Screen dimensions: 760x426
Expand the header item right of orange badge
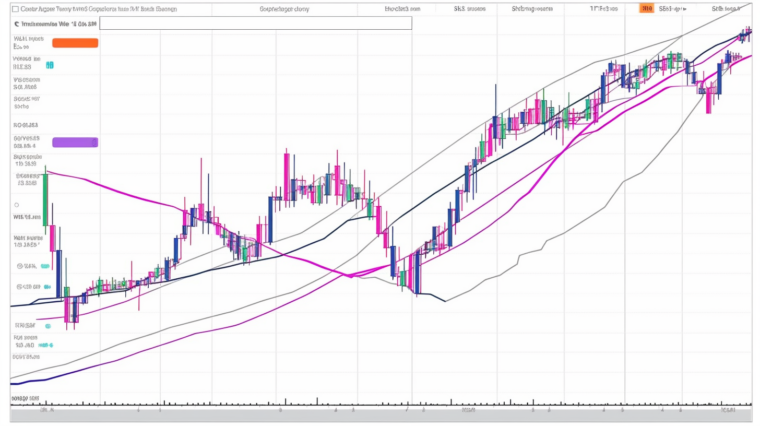[672, 8]
